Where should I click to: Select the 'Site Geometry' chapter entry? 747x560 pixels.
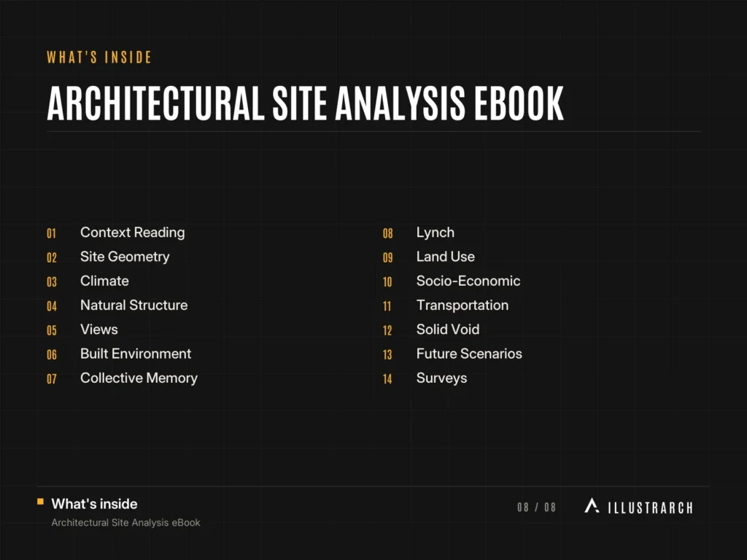(x=125, y=257)
